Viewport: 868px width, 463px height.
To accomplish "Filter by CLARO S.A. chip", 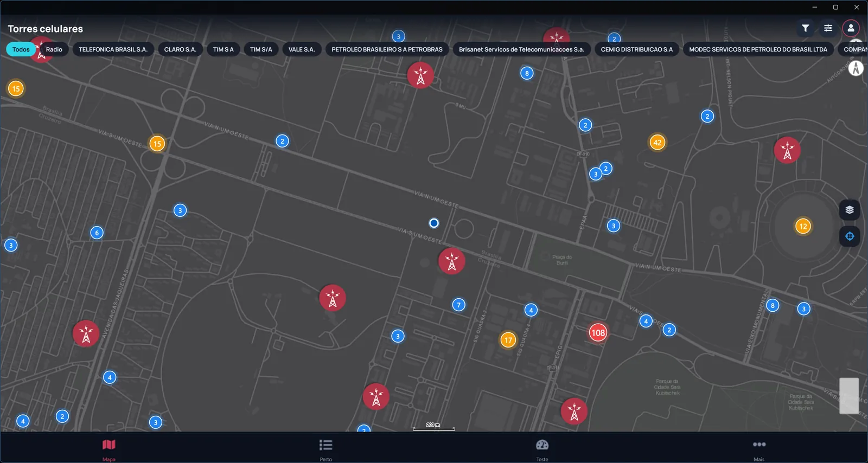I will click(x=180, y=49).
